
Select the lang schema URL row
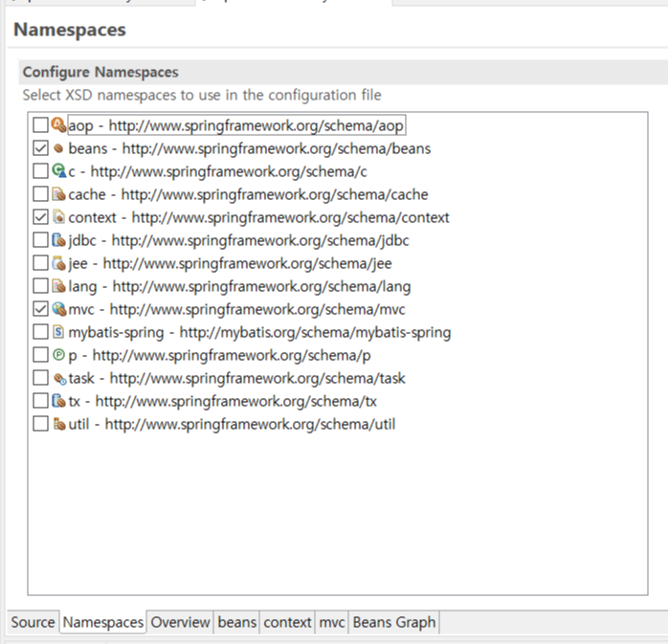point(239,287)
